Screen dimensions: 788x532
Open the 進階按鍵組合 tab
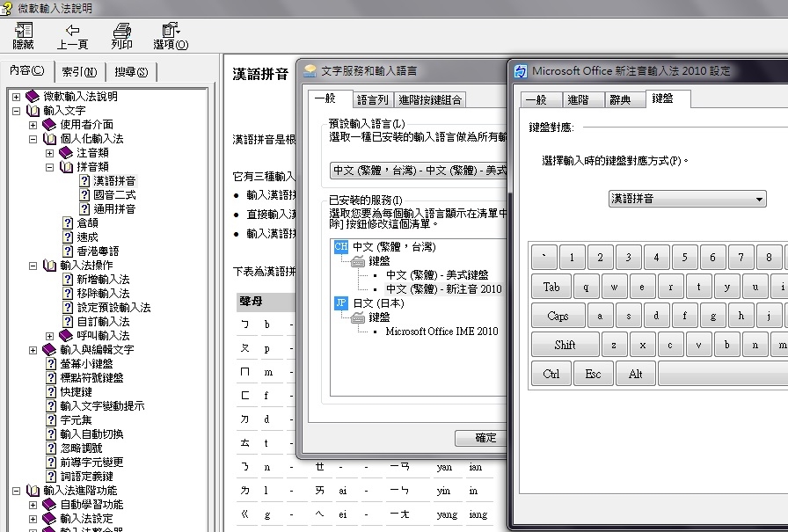(430, 100)
